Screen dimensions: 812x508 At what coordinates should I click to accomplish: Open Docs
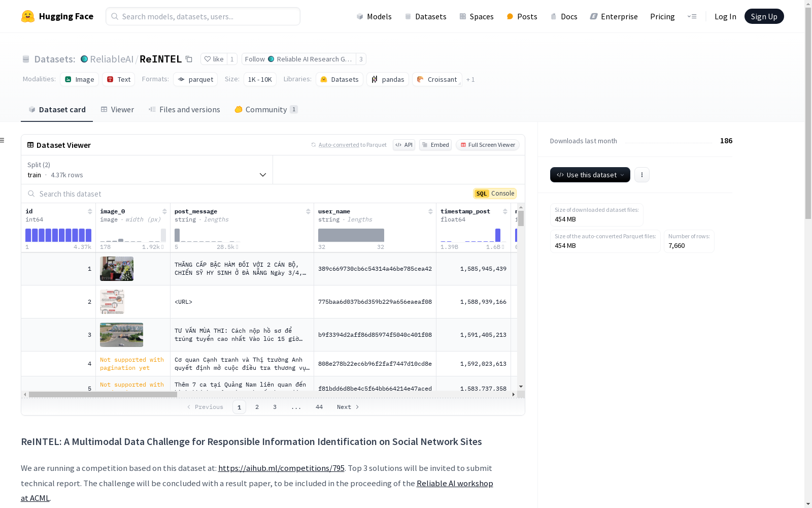coord(564,16)
